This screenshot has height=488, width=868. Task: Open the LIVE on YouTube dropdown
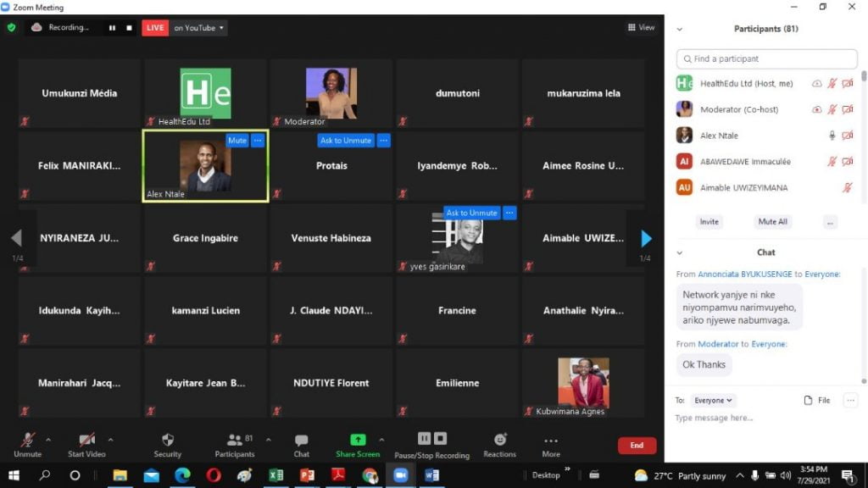pos(198,28)
